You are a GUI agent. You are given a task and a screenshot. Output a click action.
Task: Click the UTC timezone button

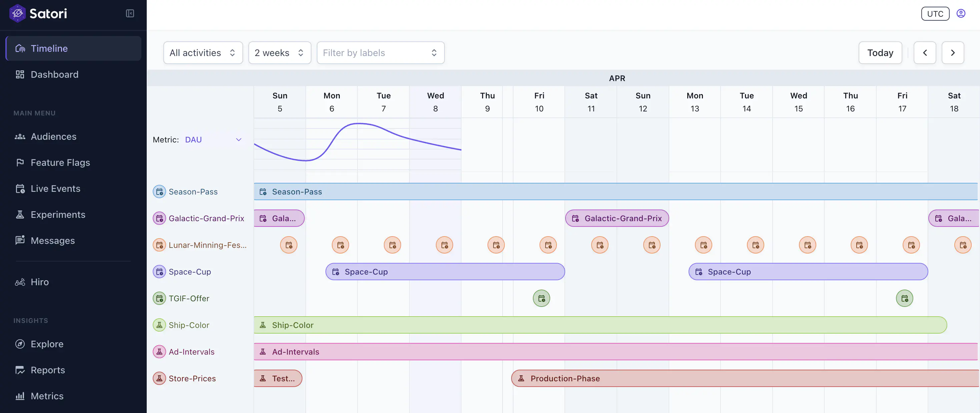[935, 13]
